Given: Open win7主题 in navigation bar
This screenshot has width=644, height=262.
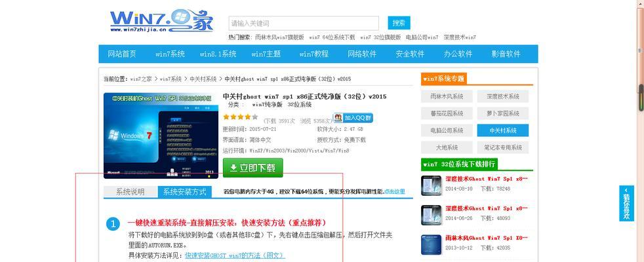Looking at the screenshot, I should point(266,54).
